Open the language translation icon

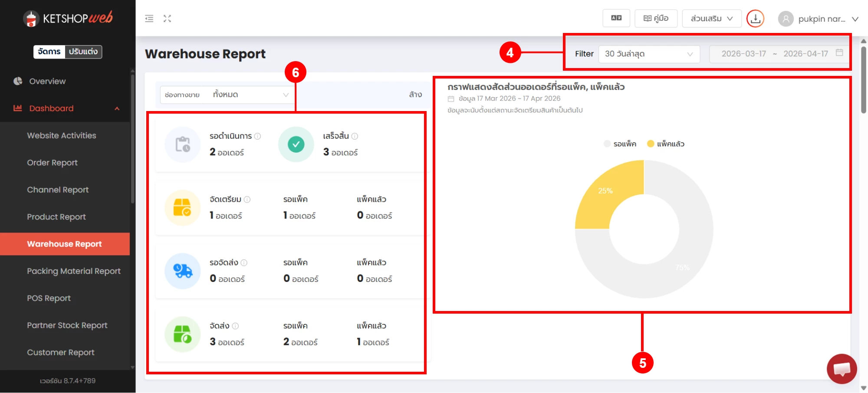click(616, 18)
